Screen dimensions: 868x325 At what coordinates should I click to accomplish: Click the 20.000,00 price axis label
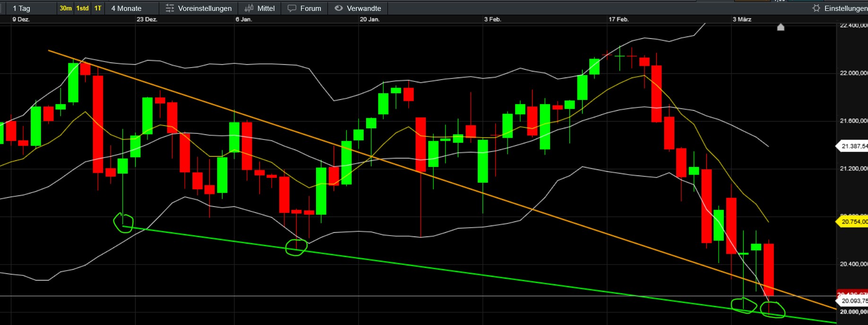coord(853,312)
